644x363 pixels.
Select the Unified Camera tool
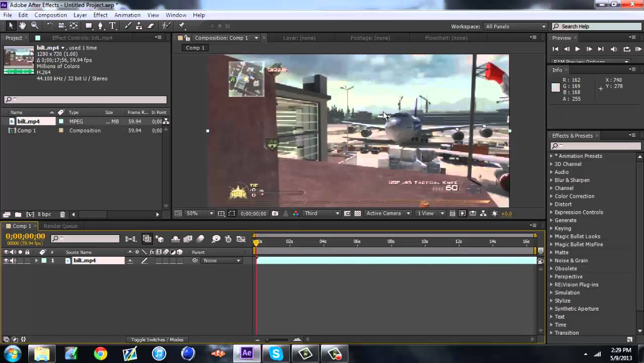(61, 26)
